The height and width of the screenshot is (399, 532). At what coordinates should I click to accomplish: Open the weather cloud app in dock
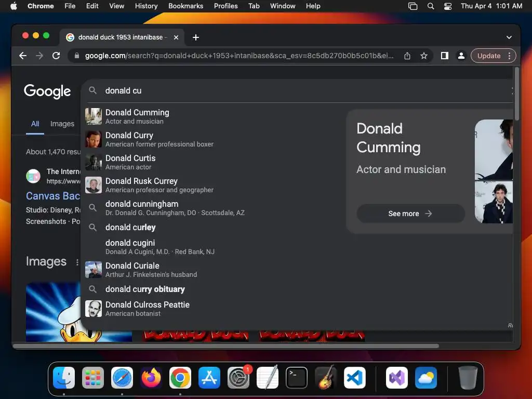tap(426, 378)
